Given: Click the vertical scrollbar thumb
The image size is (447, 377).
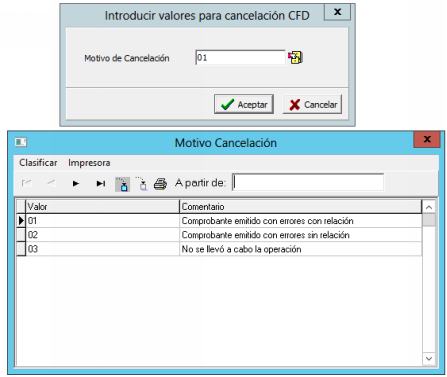Looking at the screenshot, I should click(429, 220).
